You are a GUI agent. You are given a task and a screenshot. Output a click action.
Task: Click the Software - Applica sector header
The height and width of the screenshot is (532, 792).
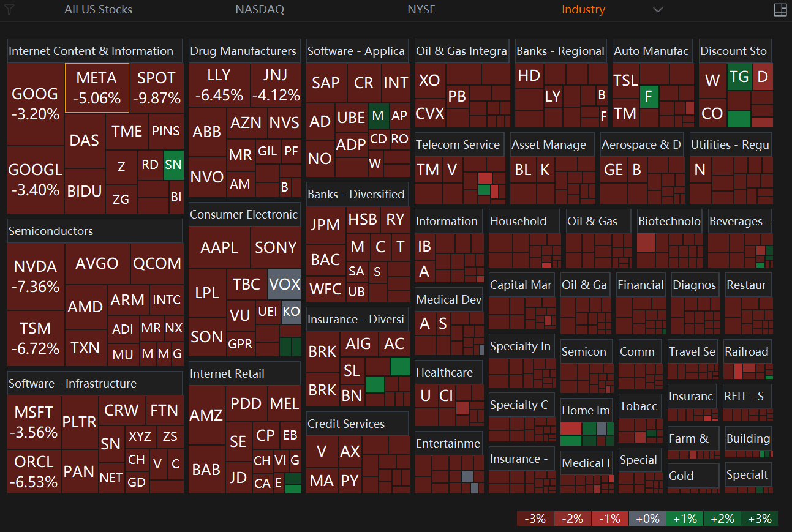(x=357, y=51)
